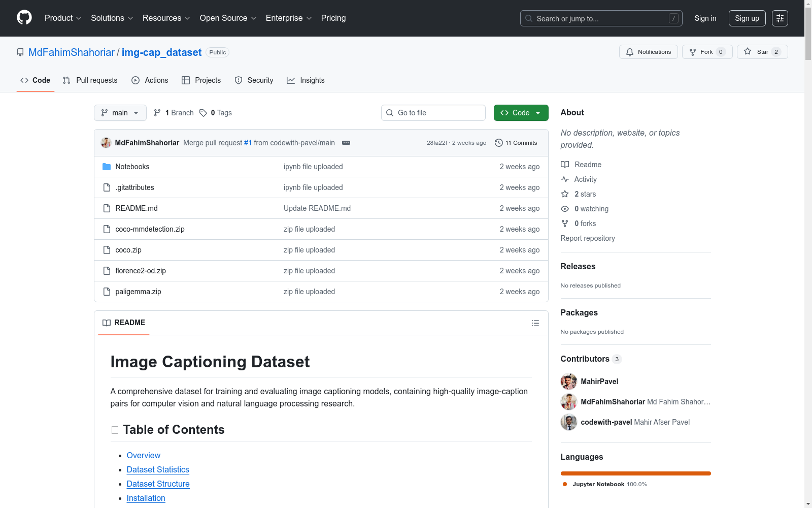Open the Open Source dropdown
812x508 pixels.
pos(228,18)
